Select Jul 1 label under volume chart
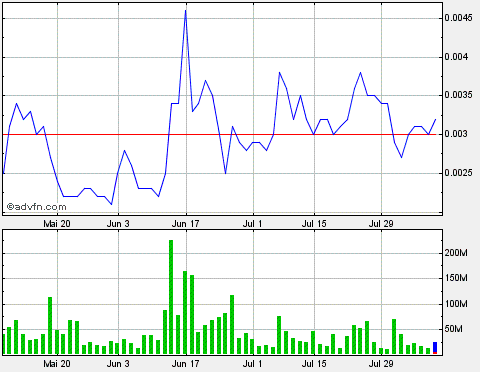Viewport: 480px width, 372px height. (253, 363)
